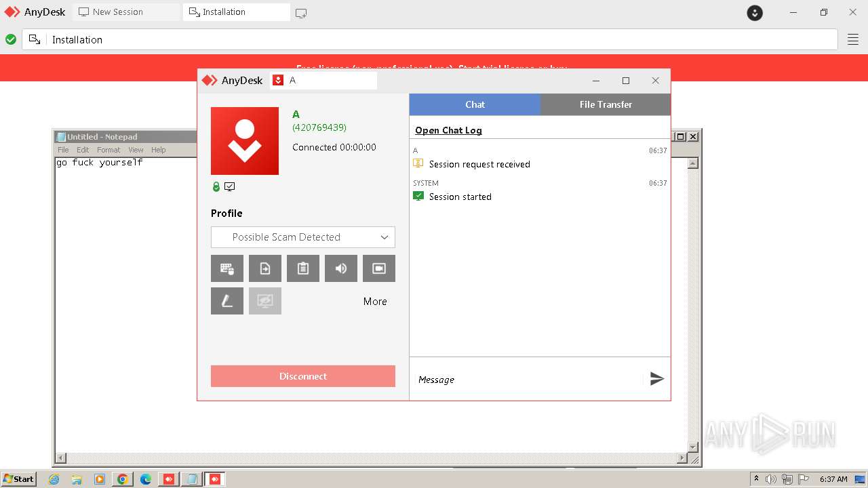Toggle whiteboard drawing permission
This screenshot has height=488, width=868.
(x=227, y=301)
